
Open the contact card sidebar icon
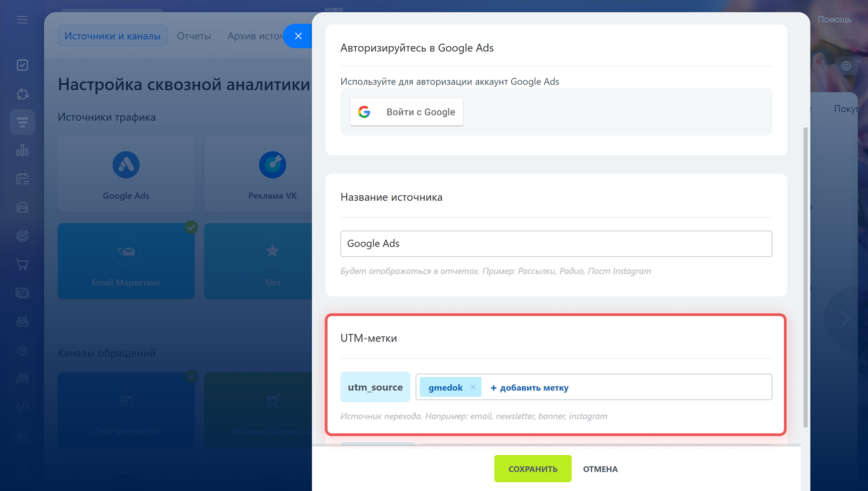pyautogui.click(x=22, y=293)
